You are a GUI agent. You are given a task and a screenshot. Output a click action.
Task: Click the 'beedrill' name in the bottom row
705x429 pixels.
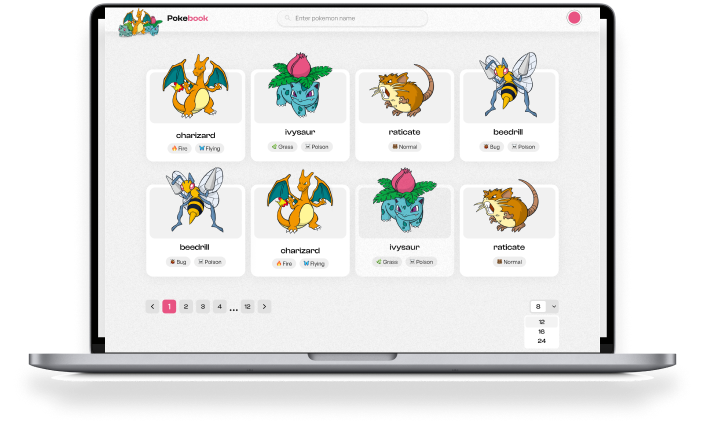coord(194,247)
